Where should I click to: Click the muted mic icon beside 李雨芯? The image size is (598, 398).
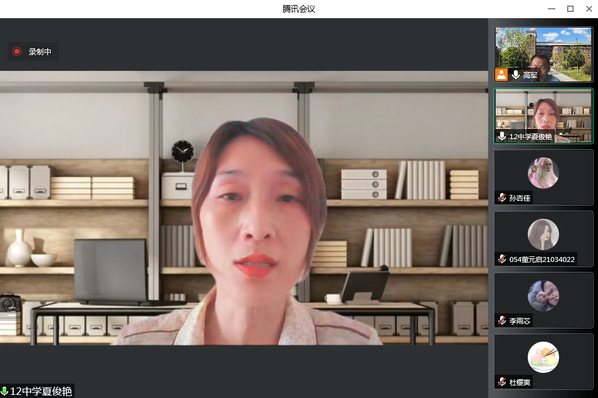click(502, 321)
